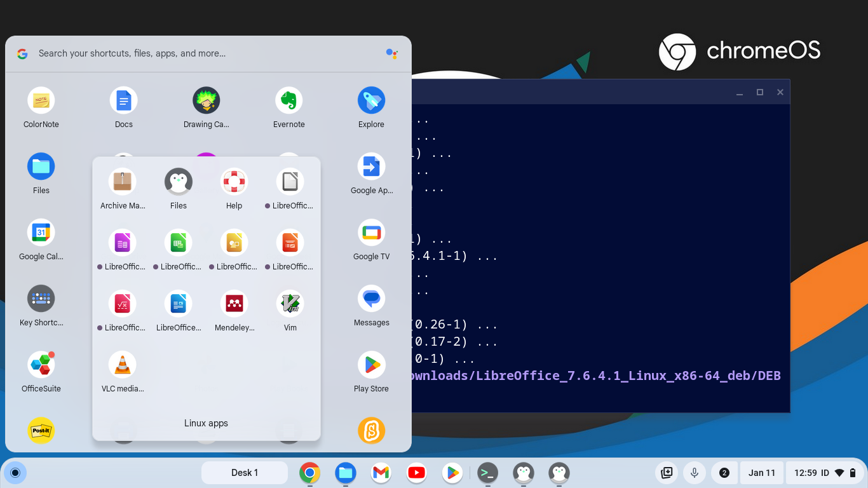Click the launcher button on the shelf
Screen dimensions: 868x488
16,473
